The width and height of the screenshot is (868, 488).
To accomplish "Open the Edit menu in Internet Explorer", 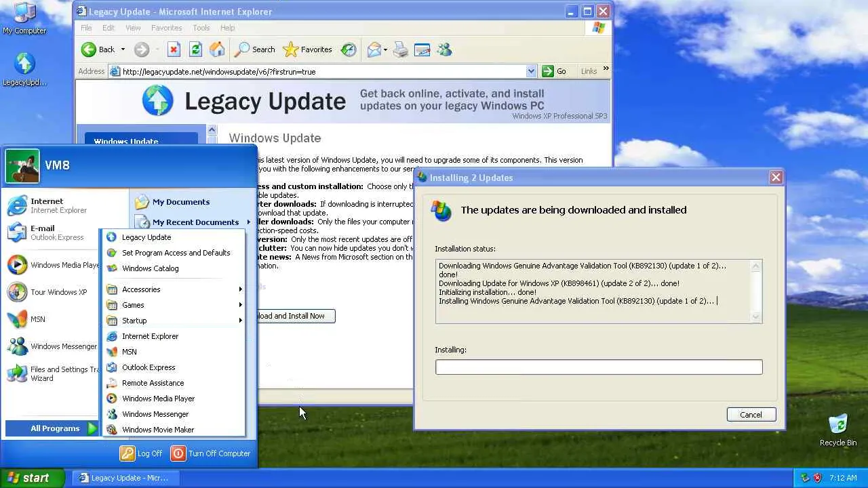I will [108, 28].
